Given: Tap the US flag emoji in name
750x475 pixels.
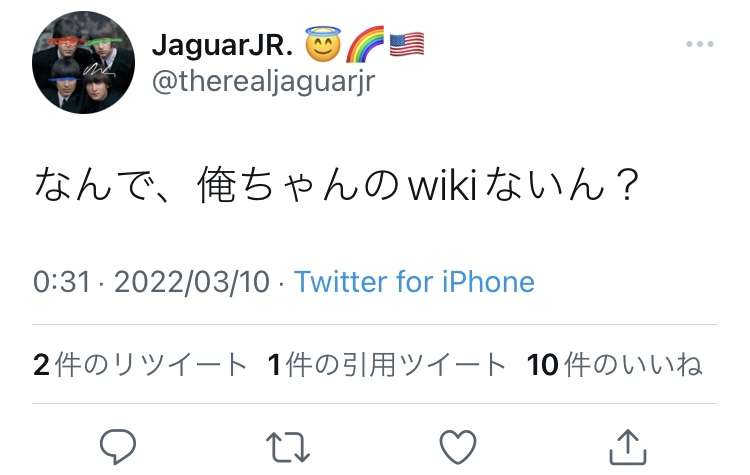Looking at the screenshot, I should coord(407,44).
